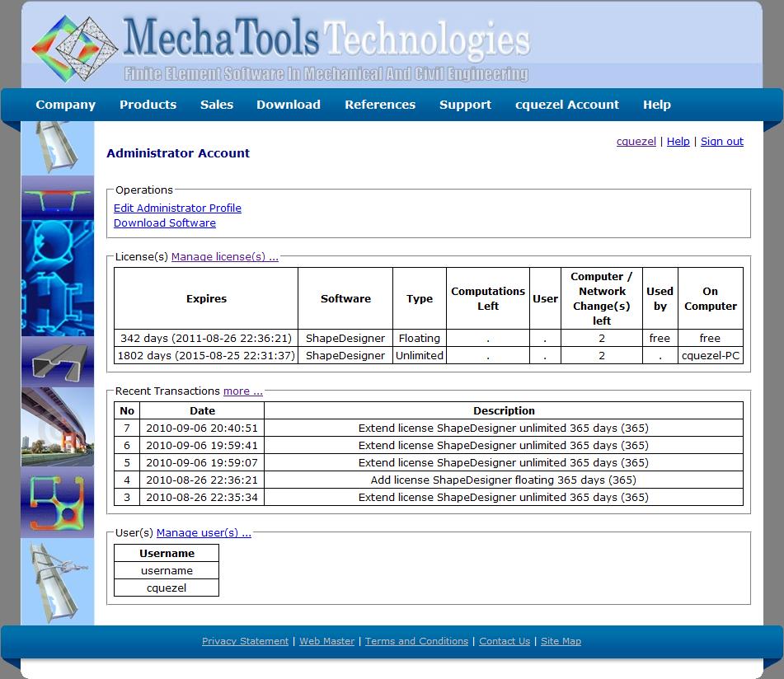Select the On Computer column header

click(711, 298)
